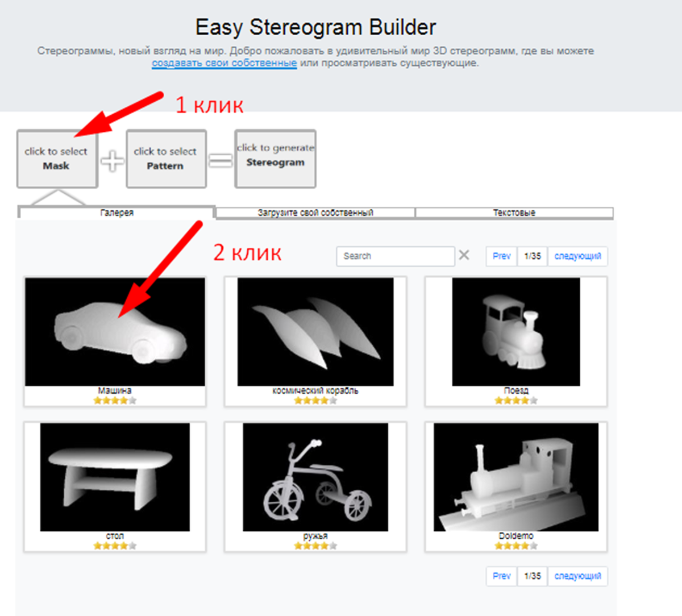Rate Машина using its star rating

point(115,401)
